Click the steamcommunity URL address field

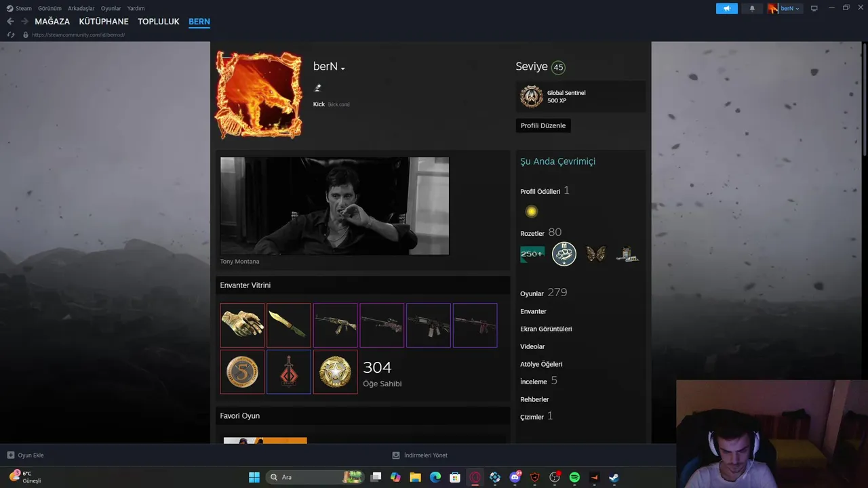point(79,35)
